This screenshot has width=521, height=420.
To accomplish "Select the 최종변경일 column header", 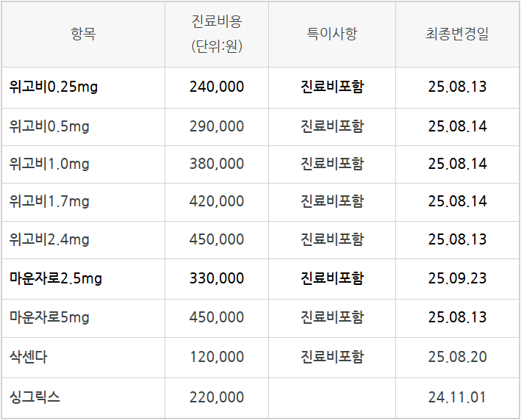I will [x=457, y=34].
